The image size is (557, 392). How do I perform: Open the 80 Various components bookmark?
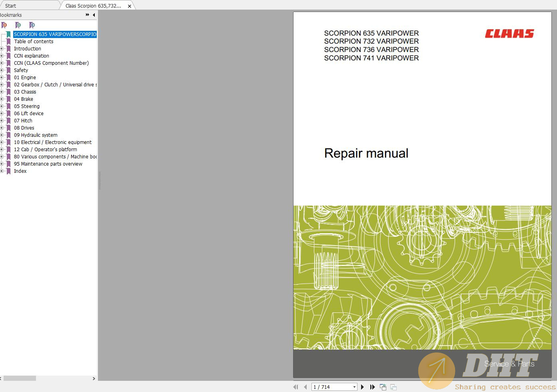pyautogui.click(x=55, y=157)
